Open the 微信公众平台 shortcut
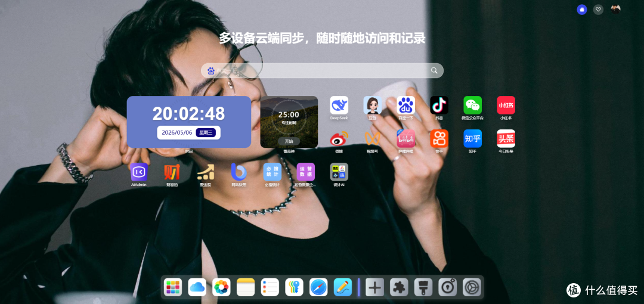 pos(473,105)
